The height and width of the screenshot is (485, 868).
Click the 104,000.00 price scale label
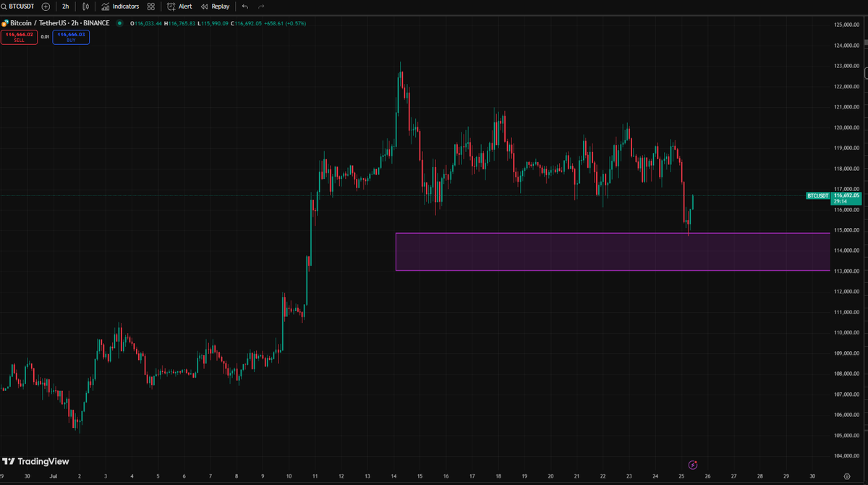[x=846, y=455]
